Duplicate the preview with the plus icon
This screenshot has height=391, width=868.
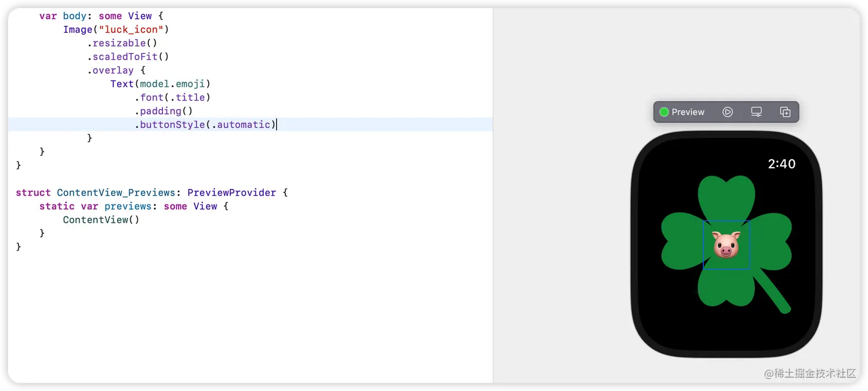tap(785, 112)
